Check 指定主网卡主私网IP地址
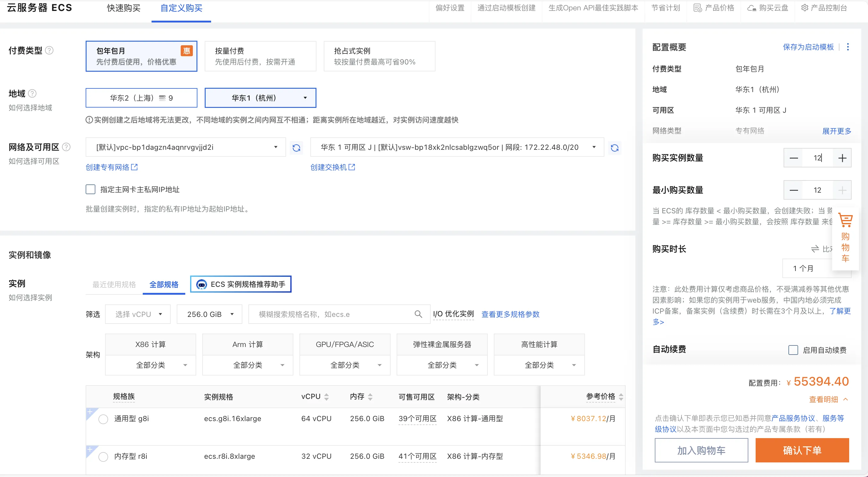The height and width of the screenshot is (477, 868). tap(90, 190)
